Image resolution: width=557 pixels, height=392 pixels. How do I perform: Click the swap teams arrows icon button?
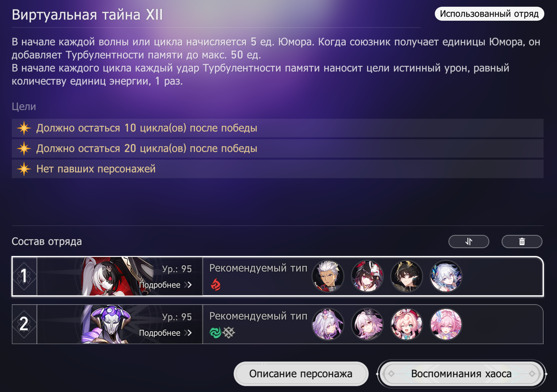468,241
